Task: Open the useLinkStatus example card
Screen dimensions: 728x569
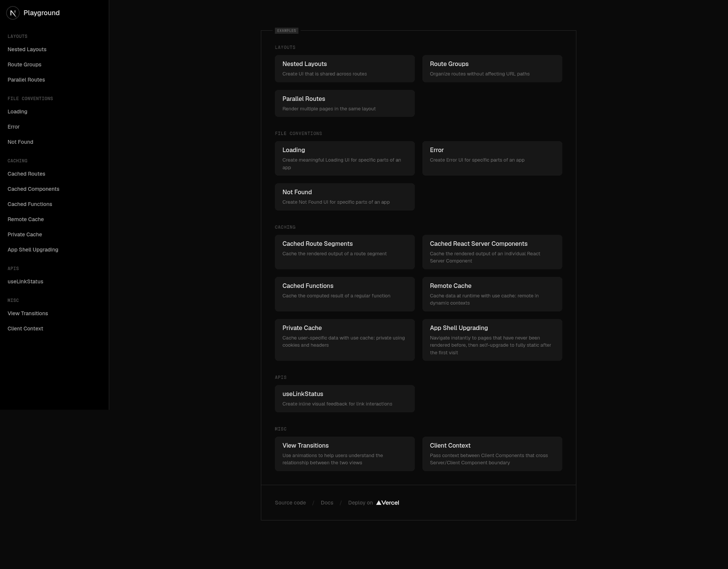Action: click(345, 399)
